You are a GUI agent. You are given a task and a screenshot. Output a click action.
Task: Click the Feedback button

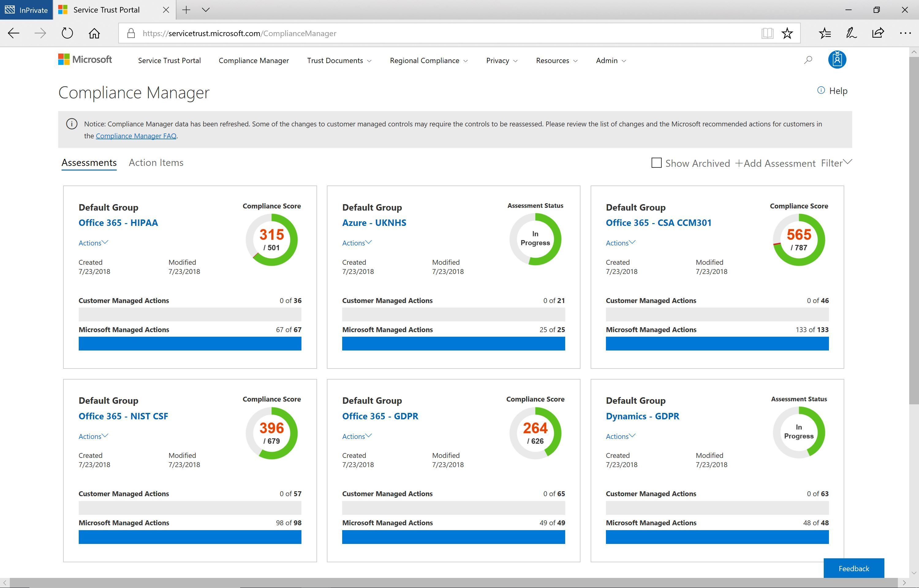(853, 568)
